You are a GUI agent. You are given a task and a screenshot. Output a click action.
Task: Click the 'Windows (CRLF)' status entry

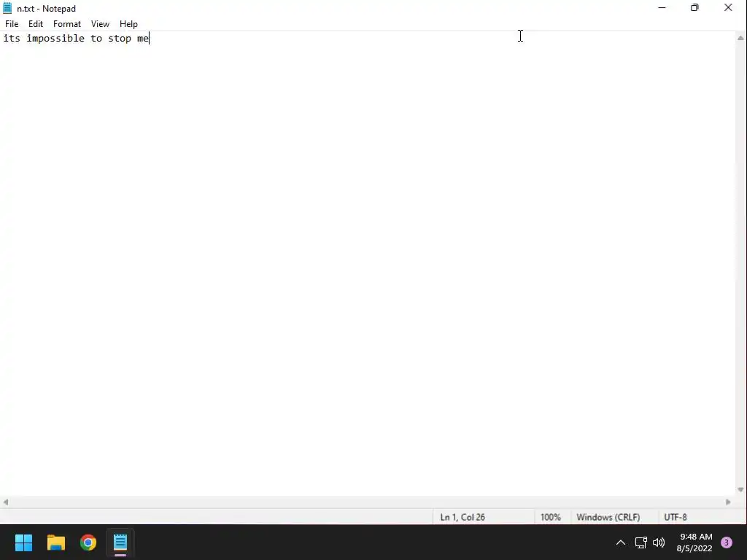[x=608, y=517]
